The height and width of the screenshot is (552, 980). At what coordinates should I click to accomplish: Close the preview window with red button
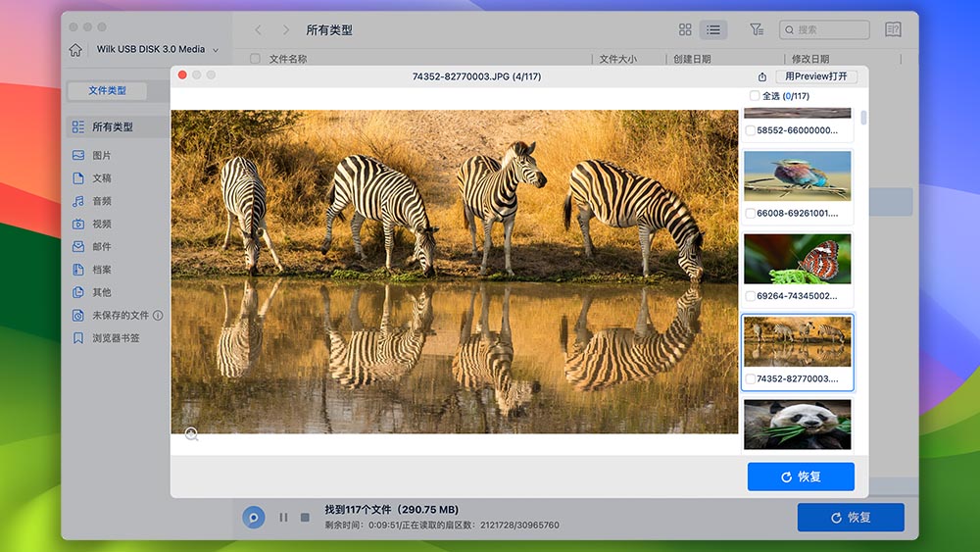point(182,75)
